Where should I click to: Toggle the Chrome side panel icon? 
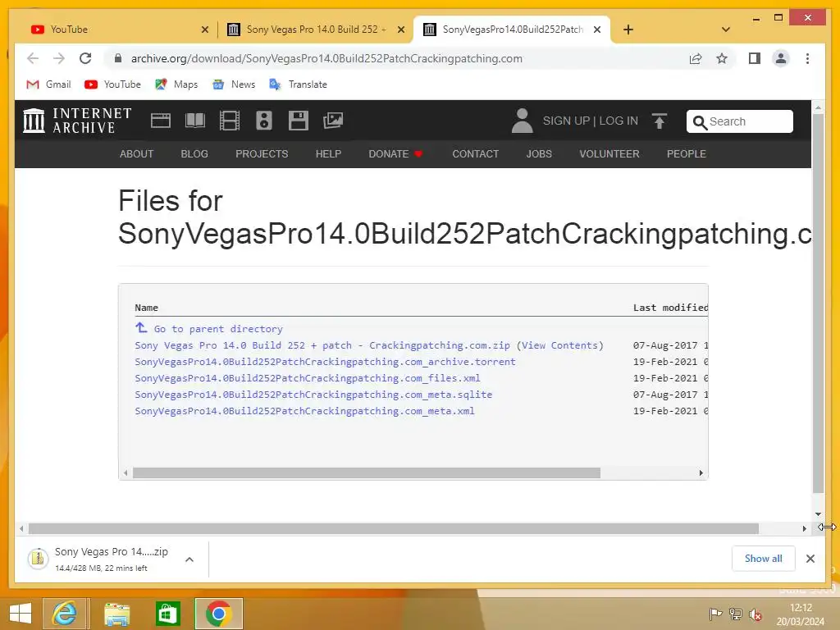[x=755, y=58]
